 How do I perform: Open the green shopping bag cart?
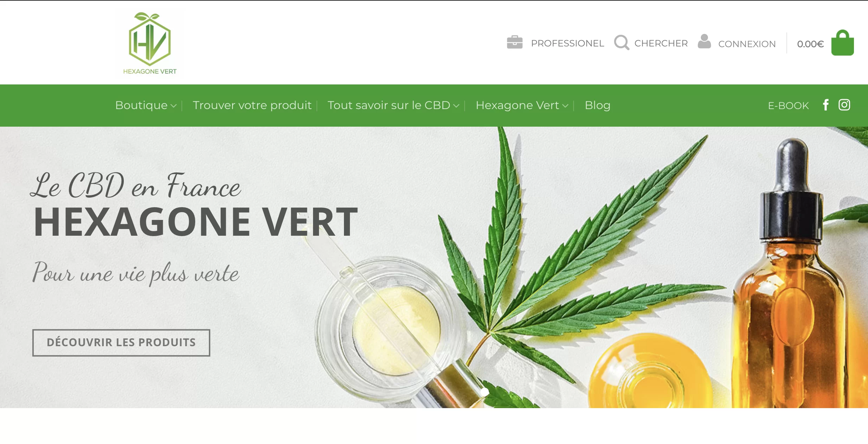pos(842,43)
